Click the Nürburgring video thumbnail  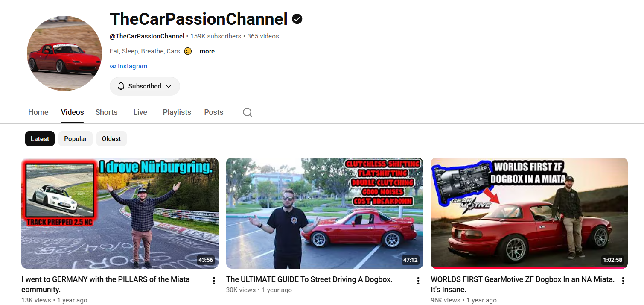point(120,213)
